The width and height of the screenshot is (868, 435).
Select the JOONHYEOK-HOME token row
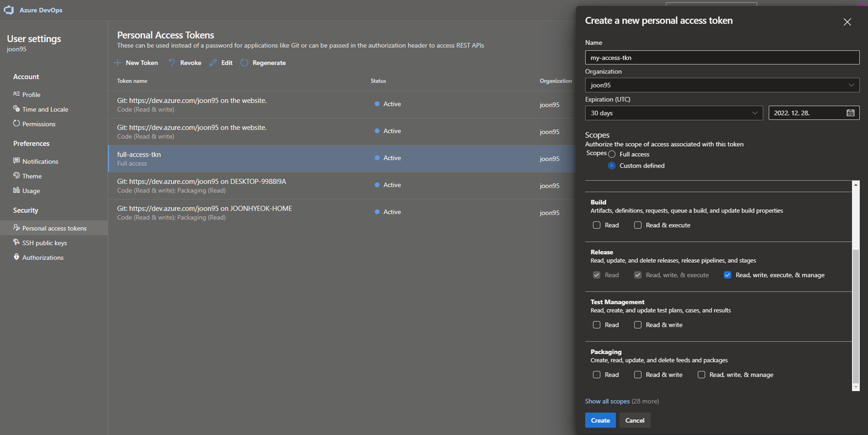(342, 213)
